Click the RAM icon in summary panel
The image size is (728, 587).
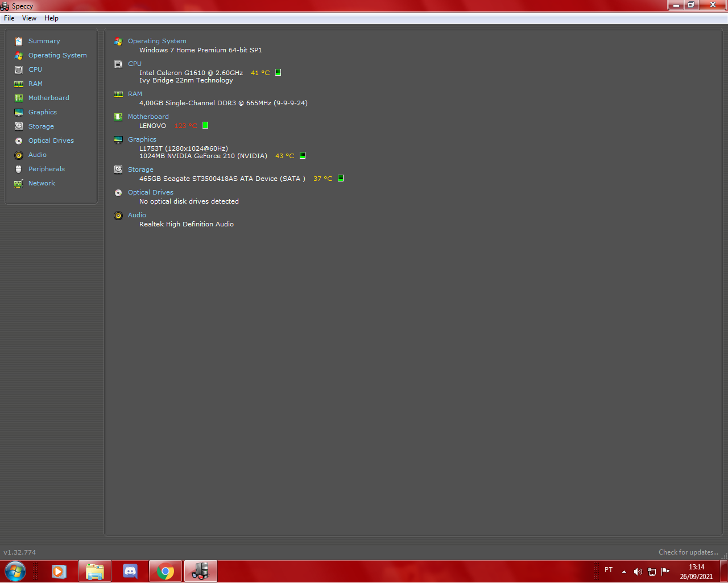point(118,94)
